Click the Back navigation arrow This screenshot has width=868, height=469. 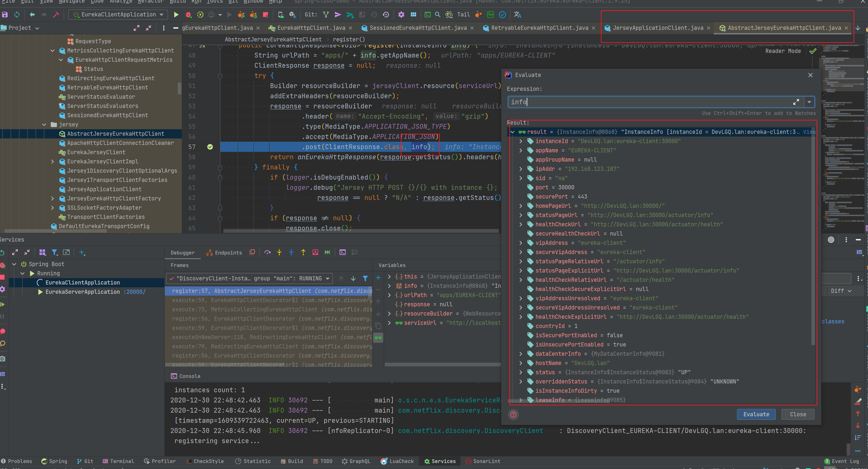[32, 15]
